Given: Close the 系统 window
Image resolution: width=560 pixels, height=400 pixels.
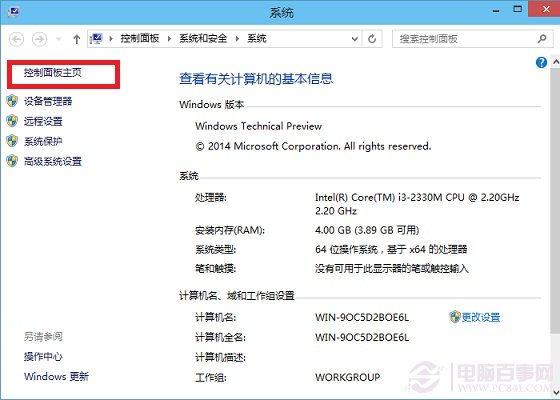Looking at the screenshot, I should (545, 9).
